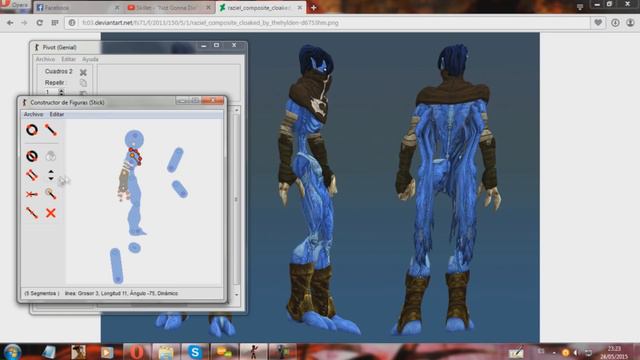
Task: Click the greyed-out circle fill icon
Action: [x=51, y=156]
